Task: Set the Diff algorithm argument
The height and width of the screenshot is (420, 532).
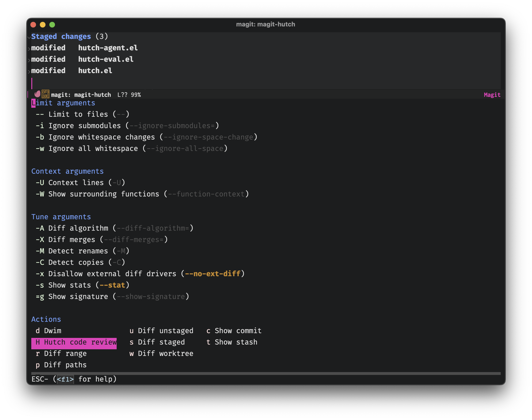Action: tap(115, 229)
